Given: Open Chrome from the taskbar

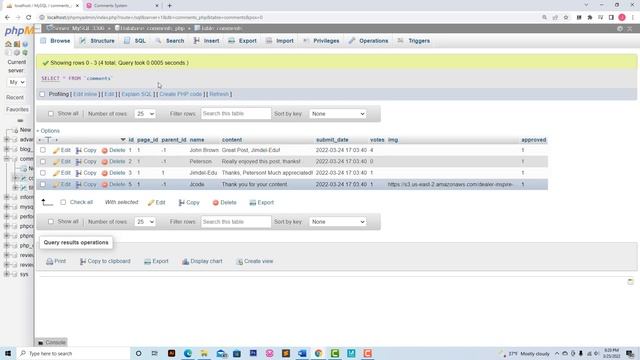Looking at the screenshot, I should (x=318, y=353).
